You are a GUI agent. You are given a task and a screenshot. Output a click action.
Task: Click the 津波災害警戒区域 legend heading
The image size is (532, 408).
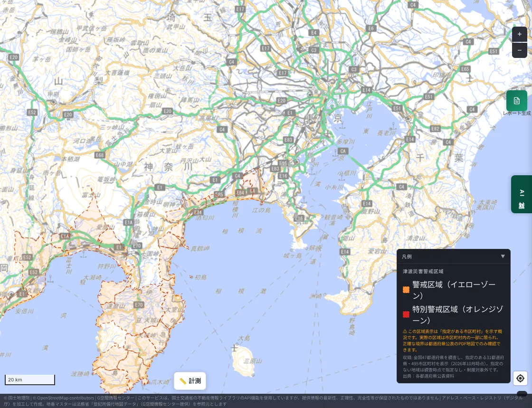click(x=423, y=271)
